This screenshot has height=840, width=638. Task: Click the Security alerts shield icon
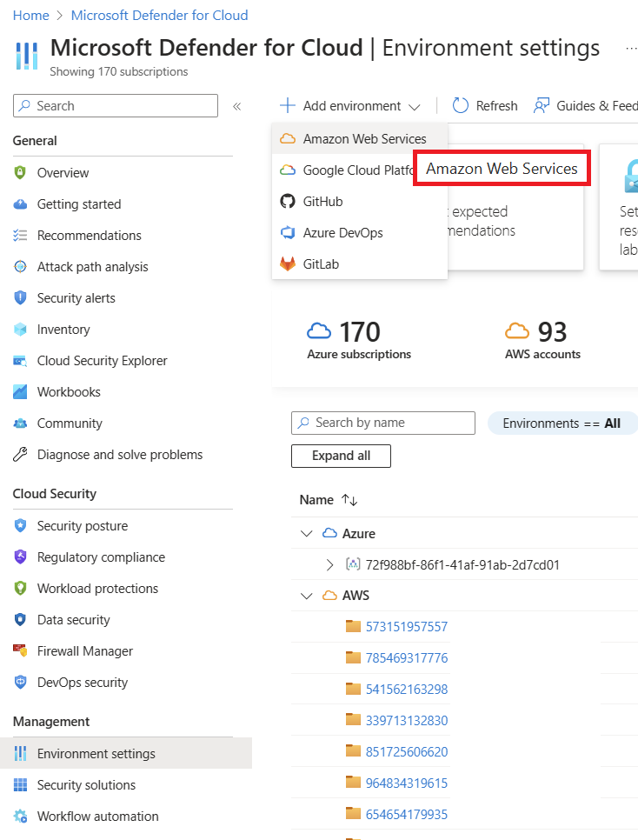(20, 298)
